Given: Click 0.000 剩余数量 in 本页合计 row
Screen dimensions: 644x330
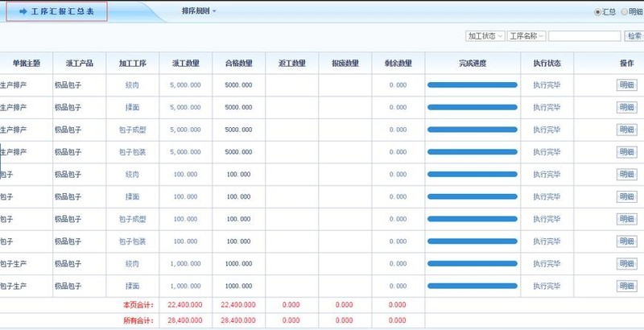Looking at the screenshot, I should pos(397,305).
